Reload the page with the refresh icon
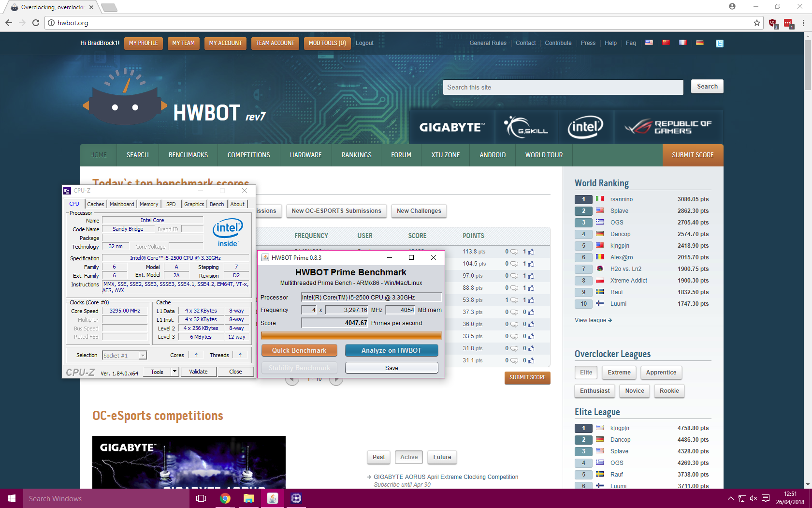Screen dimensions: 812x508 (x=36, y=23)
